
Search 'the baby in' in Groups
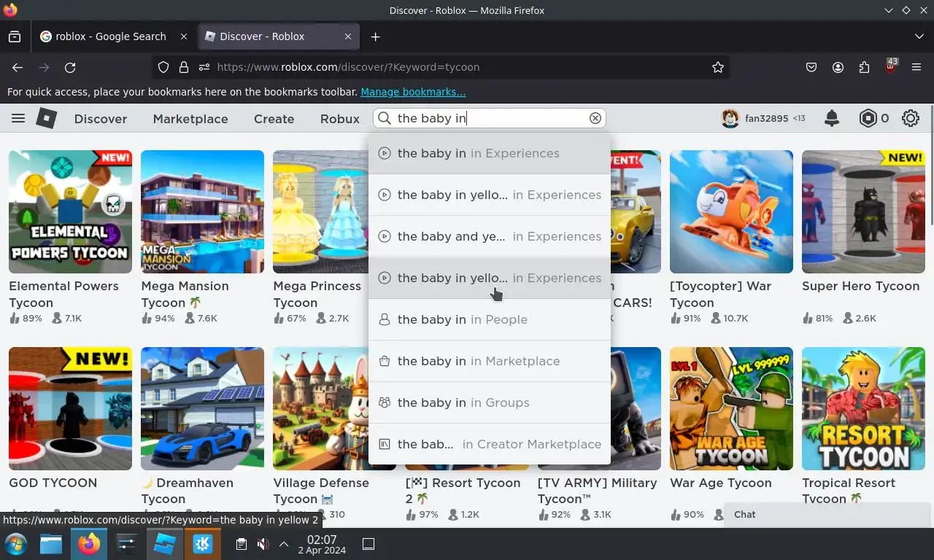coord(490,402)
